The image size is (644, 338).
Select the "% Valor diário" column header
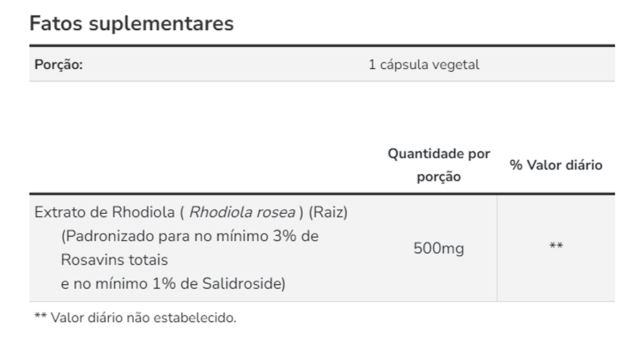pyautogui.click(x=555, y=165)
